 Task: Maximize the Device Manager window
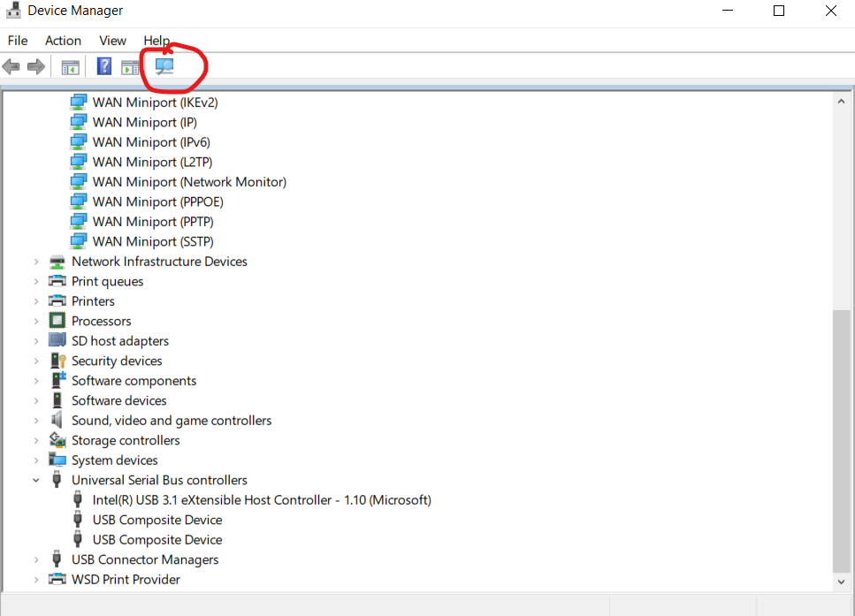coord(779,11)
